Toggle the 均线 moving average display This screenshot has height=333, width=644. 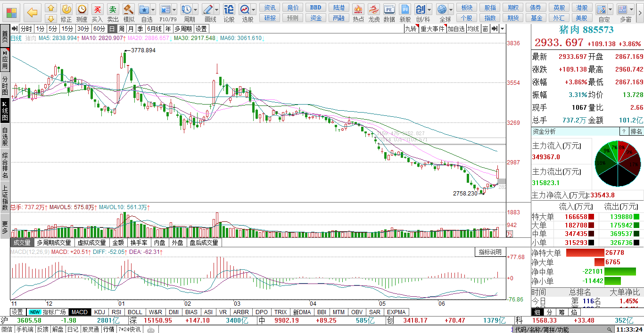[x=473, y=29]
